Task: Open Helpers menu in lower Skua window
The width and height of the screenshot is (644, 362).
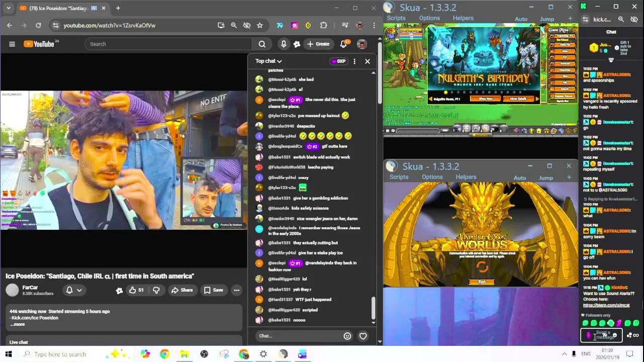Action: [466, 177]
